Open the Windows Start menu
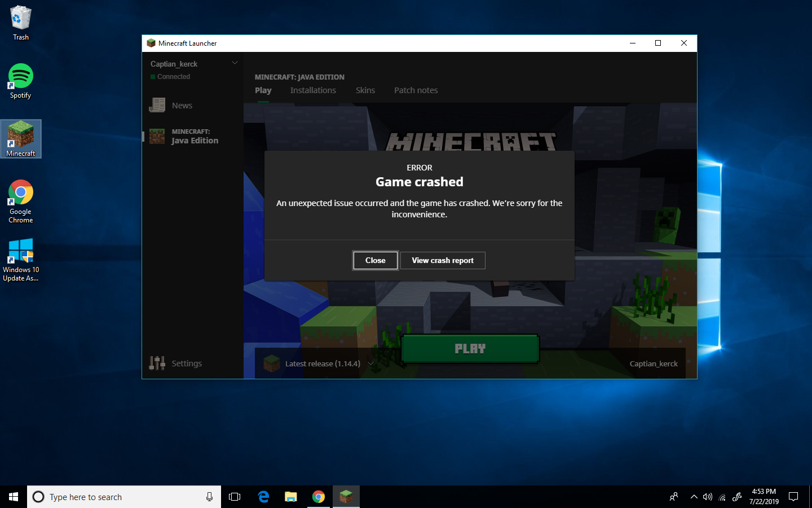 [14, 497]
